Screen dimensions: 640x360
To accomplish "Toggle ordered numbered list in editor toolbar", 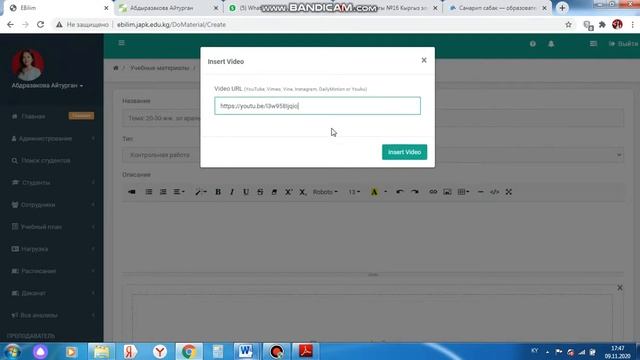I will (x=163, y=192).
